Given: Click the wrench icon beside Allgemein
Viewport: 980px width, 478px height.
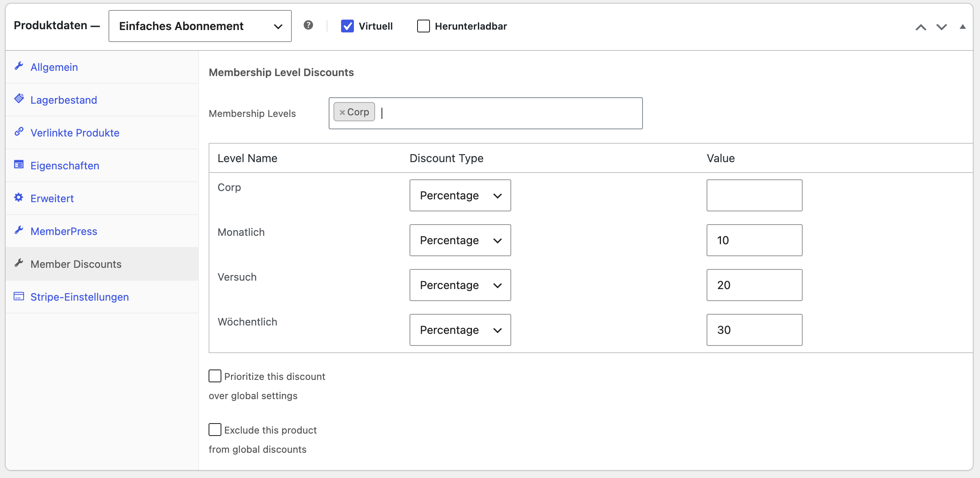Looking at the screenshot, I should click(x=19, y=66).
